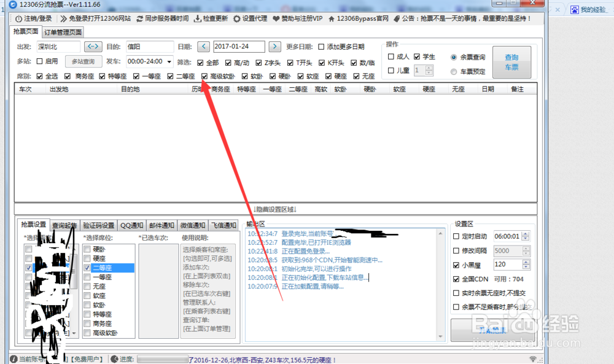The height and width of the screenshot is (364, 614).
Task: Switch to 订单管理页面 tab
Action: (x=63, y=32)
